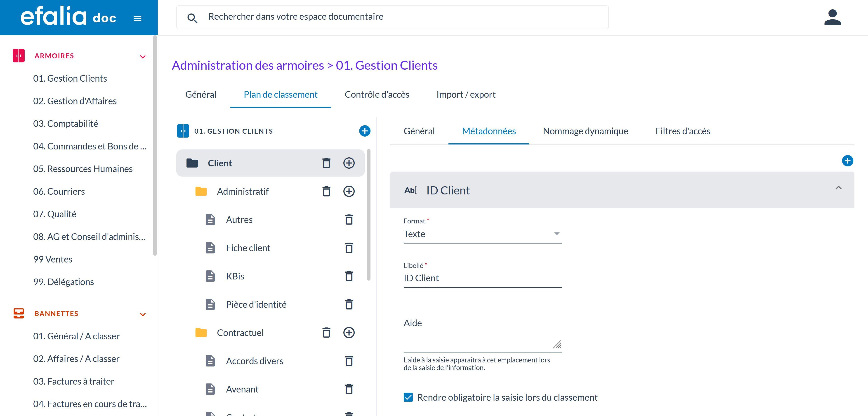Image resolution: width=868 pixels, height=416 pixels.
Task: Click the hamburger menu beside the efalia logo
Action: click(x=137, y=18)
